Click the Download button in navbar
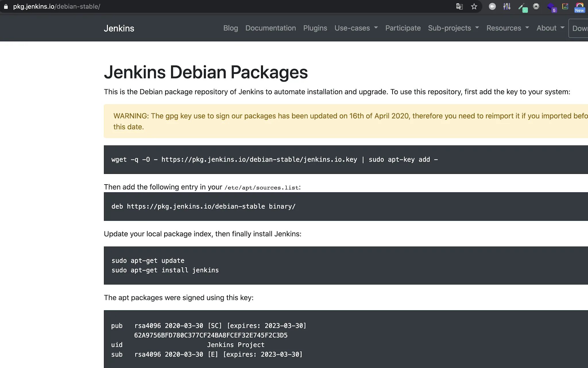 579,28
